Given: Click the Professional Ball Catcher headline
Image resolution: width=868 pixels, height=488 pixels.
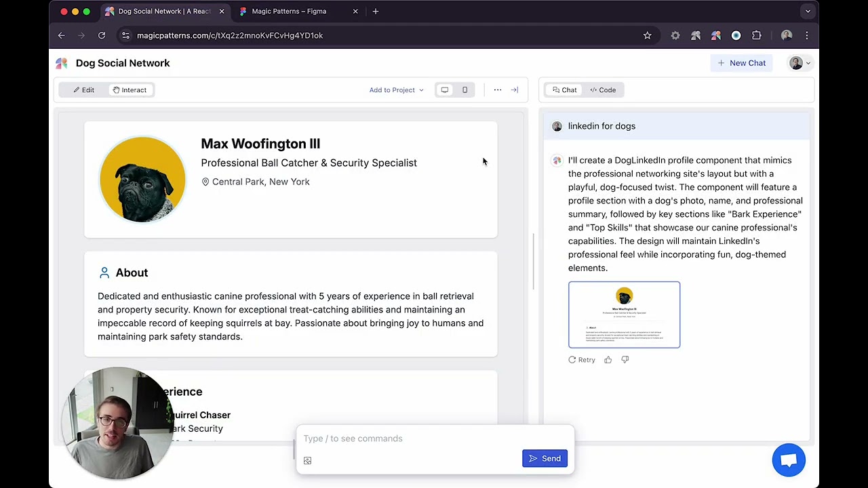Looking at the screenshot, I should click(x=309, y=163).
